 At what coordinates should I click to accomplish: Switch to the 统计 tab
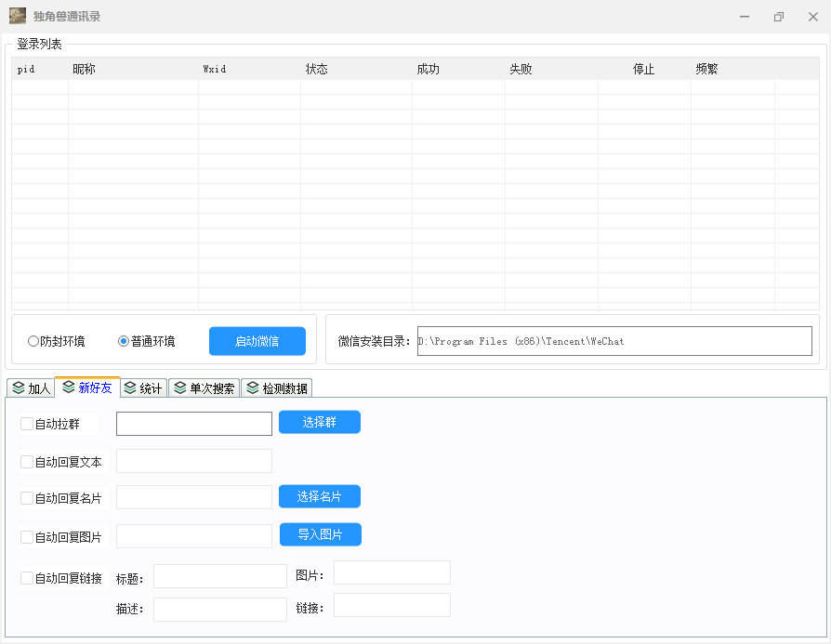[143, 388]
